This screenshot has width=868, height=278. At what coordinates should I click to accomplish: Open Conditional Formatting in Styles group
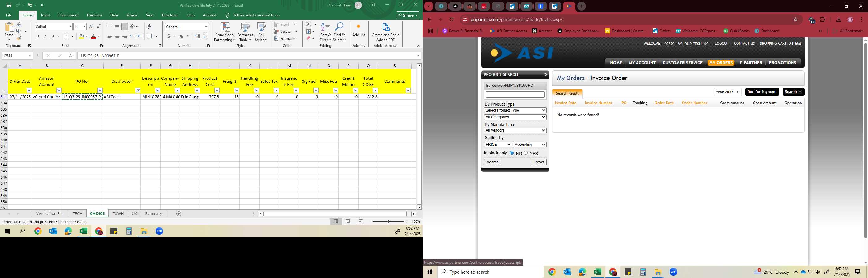point(225,32)
